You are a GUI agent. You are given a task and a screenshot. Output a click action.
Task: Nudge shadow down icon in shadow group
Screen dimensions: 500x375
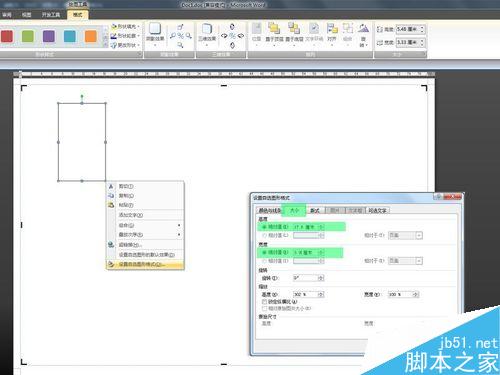180,45
